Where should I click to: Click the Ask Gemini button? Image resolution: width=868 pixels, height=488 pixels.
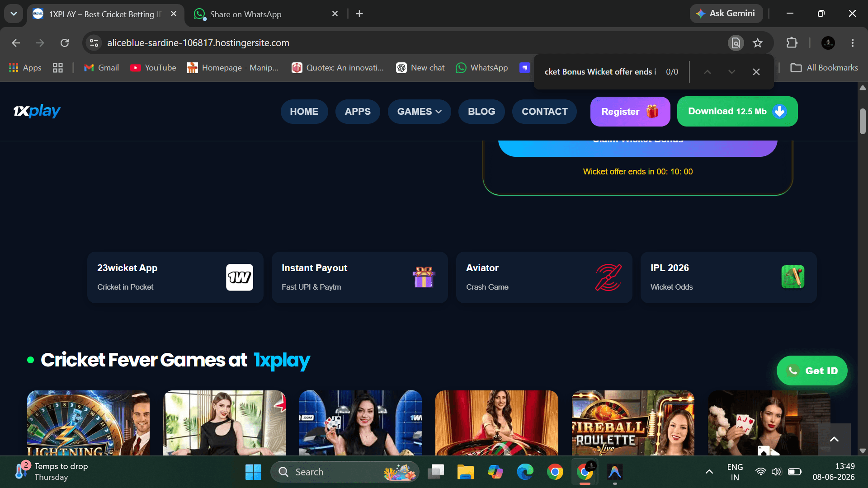[x=726, y=14]
